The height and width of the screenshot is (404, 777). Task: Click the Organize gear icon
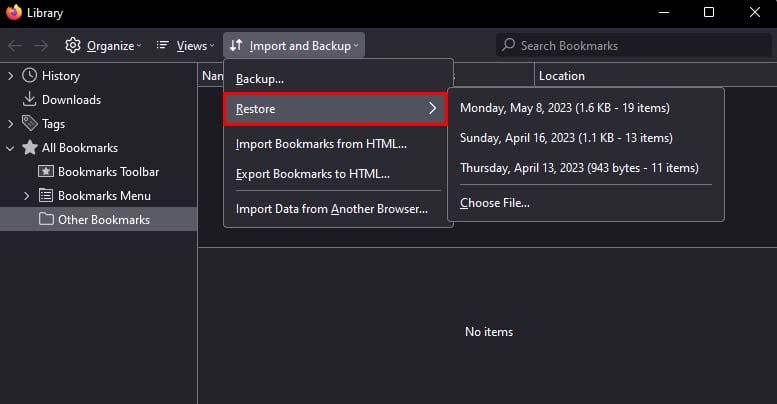tap(73, 46)
